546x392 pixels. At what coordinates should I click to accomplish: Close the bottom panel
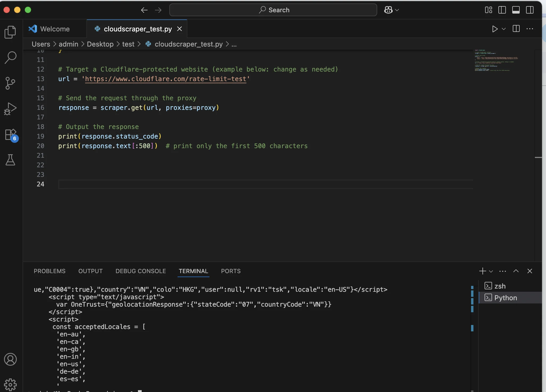click(x=530, y=271)
